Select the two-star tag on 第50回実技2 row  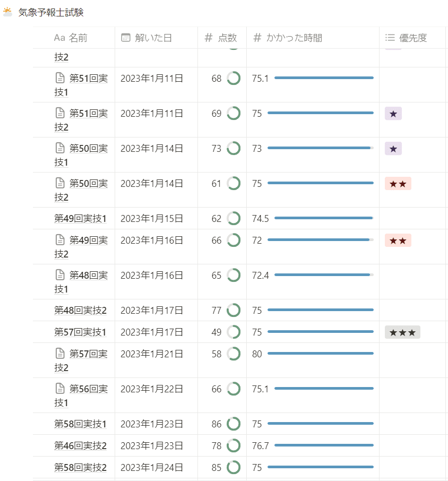pyautogui.click(x=398, y=184)
